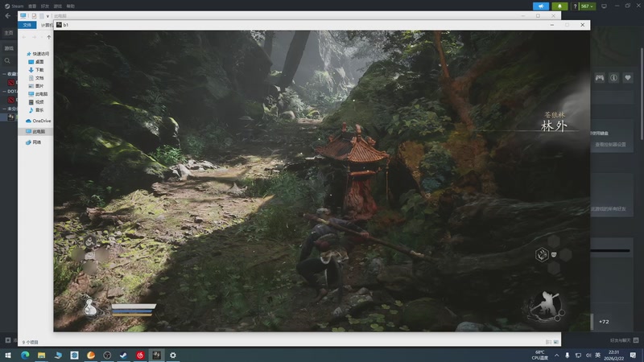Click Explorer's up-one-level arrow
The height and width of the screenshot is (362, 644).
(x=49, y=37)
